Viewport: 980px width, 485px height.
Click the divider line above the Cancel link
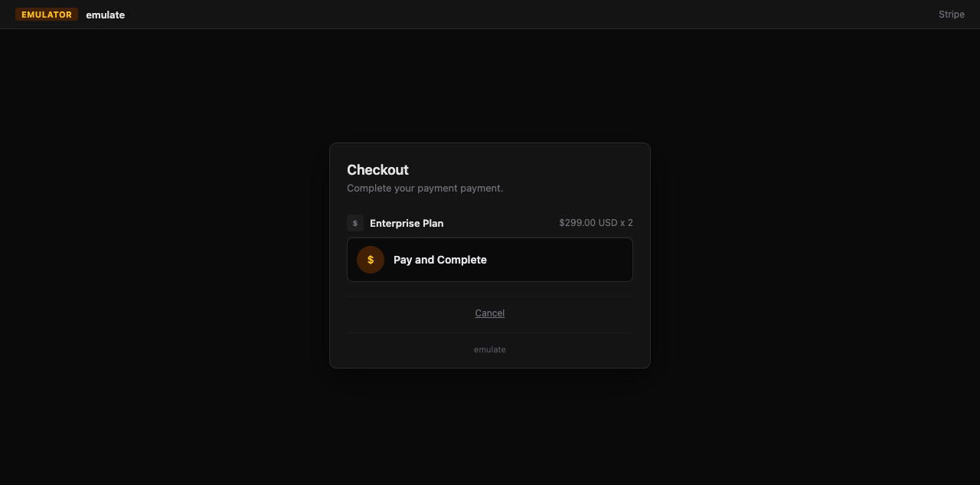490,296
